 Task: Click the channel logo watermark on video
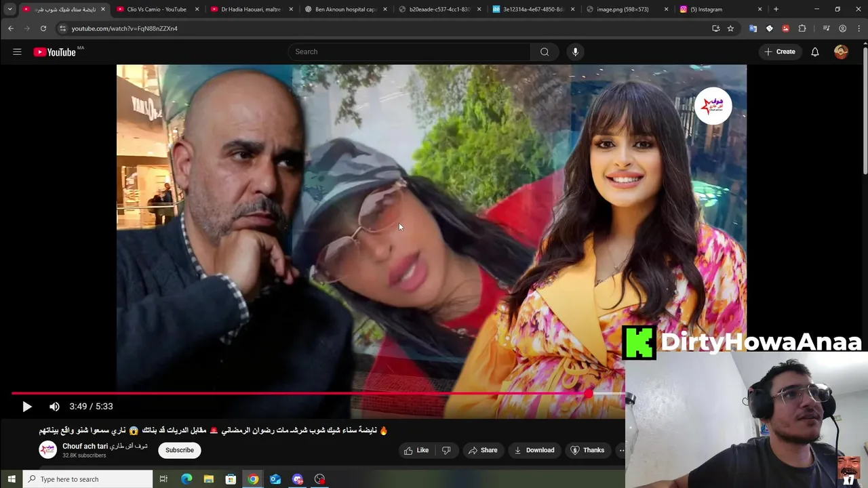(x=713, y=106)
